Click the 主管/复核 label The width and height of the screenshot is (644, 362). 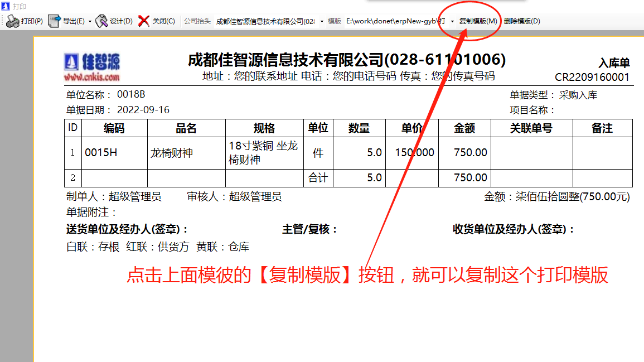(309, 229)
